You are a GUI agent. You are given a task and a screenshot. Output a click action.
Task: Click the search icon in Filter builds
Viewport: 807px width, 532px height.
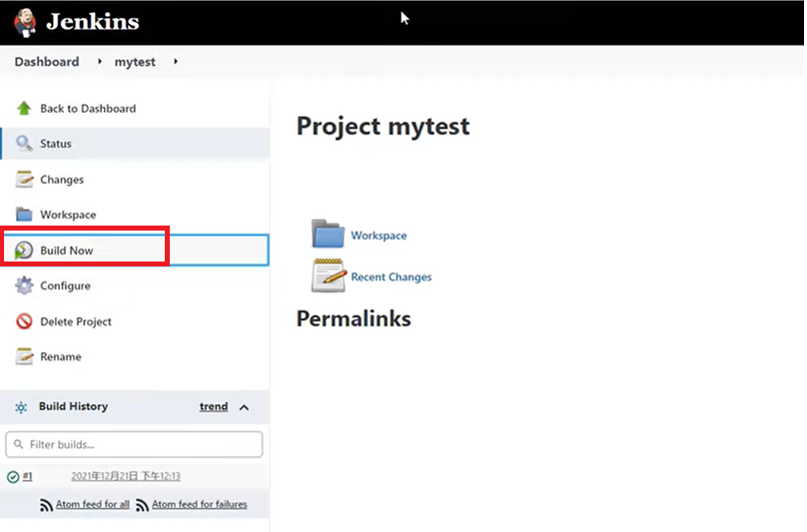(19, 443)
